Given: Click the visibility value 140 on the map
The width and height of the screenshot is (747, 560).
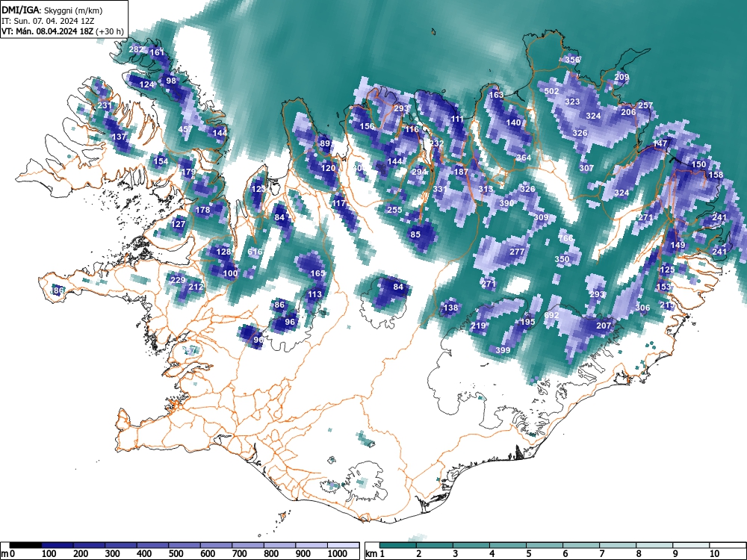Looking at the screenshot, I should pos(514,122).
